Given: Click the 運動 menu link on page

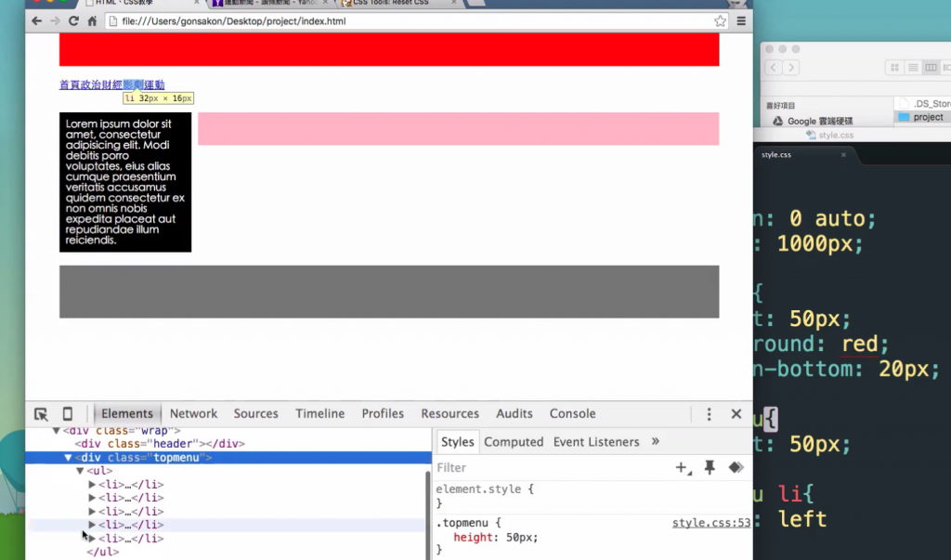Looking at the screenshot, I should coord(154,85).
